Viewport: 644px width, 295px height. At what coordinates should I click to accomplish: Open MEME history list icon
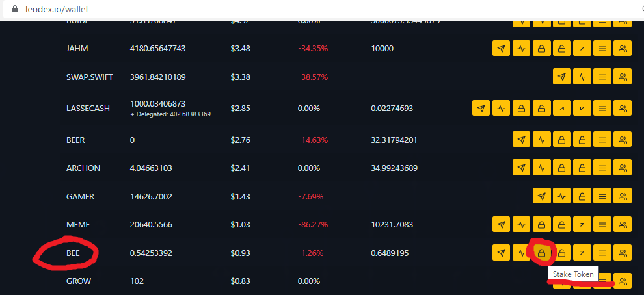pyautogui.click(x=602, y=224)
